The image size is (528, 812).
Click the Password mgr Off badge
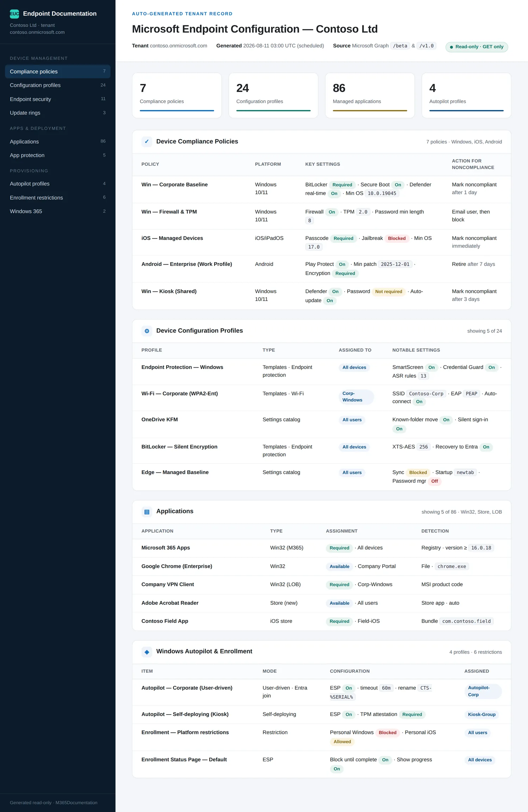[x=435, y=481]
